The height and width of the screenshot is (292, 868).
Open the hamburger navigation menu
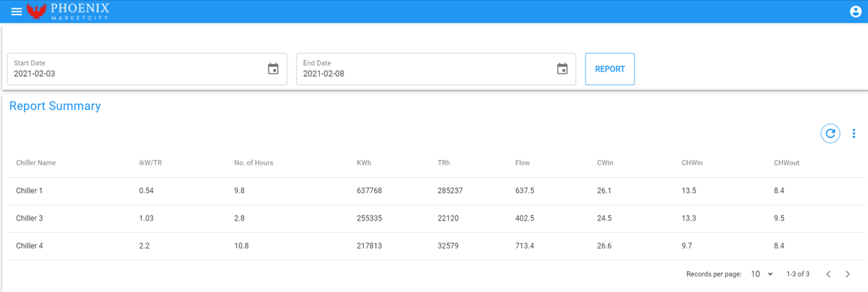pyautogui.click(x=16, y=12)
